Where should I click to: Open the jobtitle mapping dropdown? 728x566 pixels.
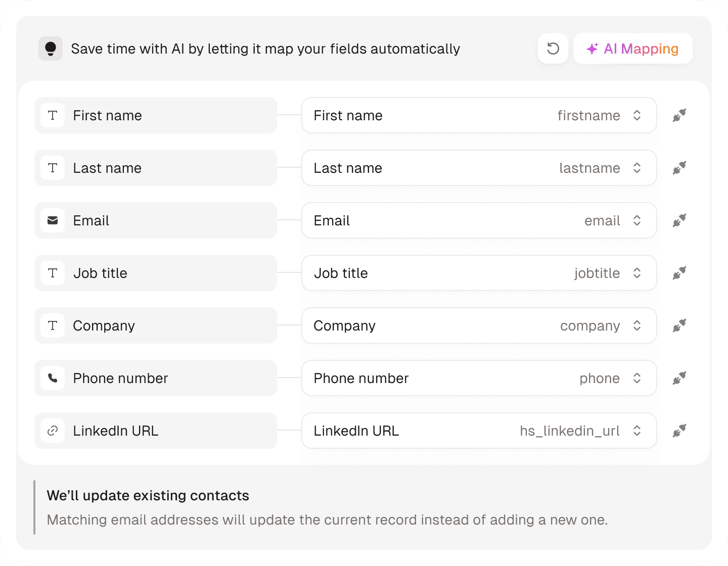pos(637,273)
